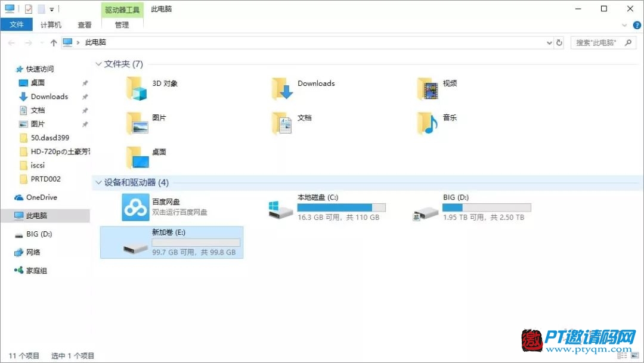
Task: Open the 视频 folder icon
Action: 428,89
